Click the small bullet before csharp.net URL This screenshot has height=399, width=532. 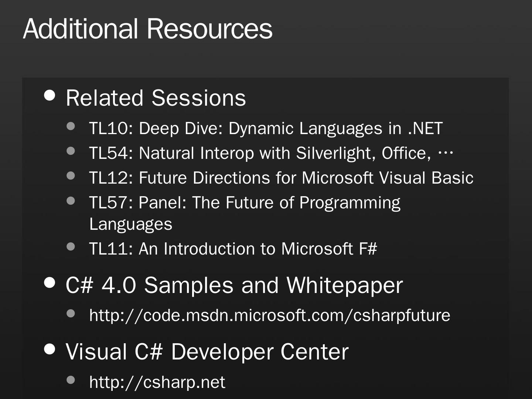pyautogui.click(x=71, y=380)
